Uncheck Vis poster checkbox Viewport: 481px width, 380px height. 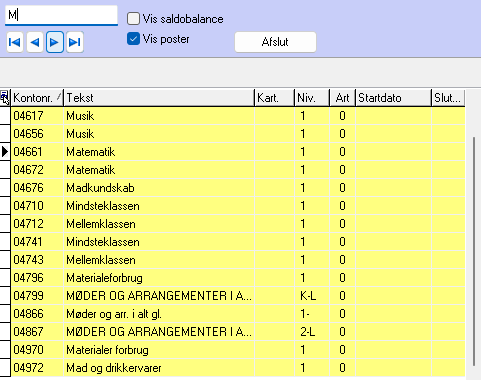click(x=133, y=39)
